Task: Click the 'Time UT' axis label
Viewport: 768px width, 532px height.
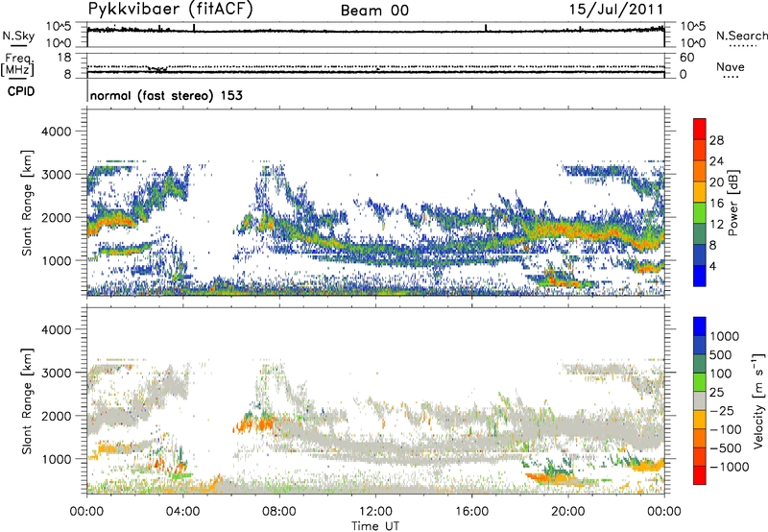Action: (375, 525)
